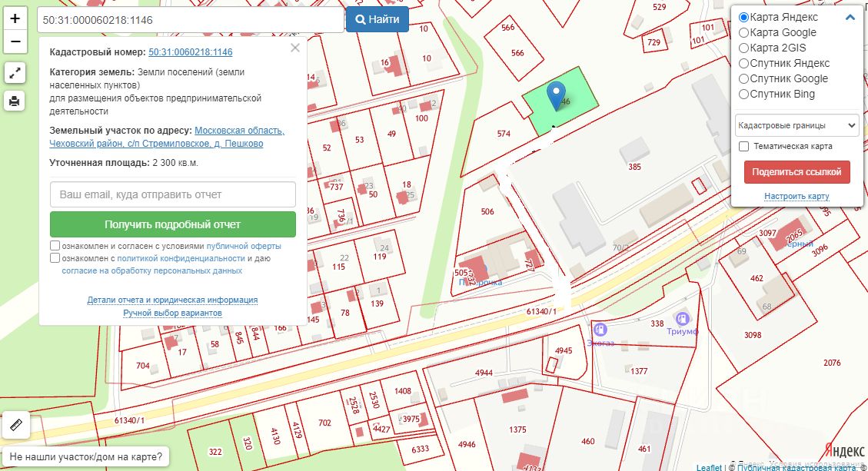Check the public offer agreement checkbox

pyautogui.click(x=55, y=246)
